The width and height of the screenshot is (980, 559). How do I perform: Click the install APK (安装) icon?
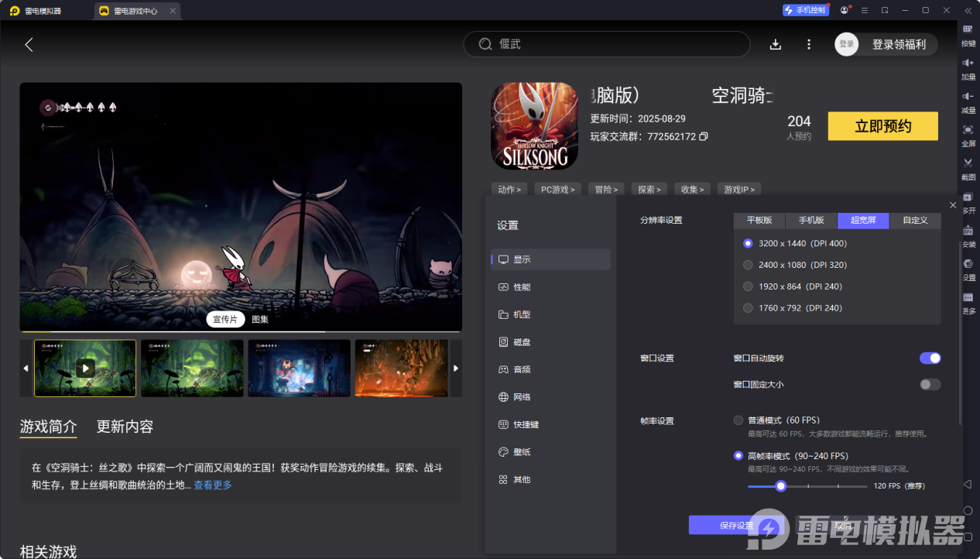point(968,230)
